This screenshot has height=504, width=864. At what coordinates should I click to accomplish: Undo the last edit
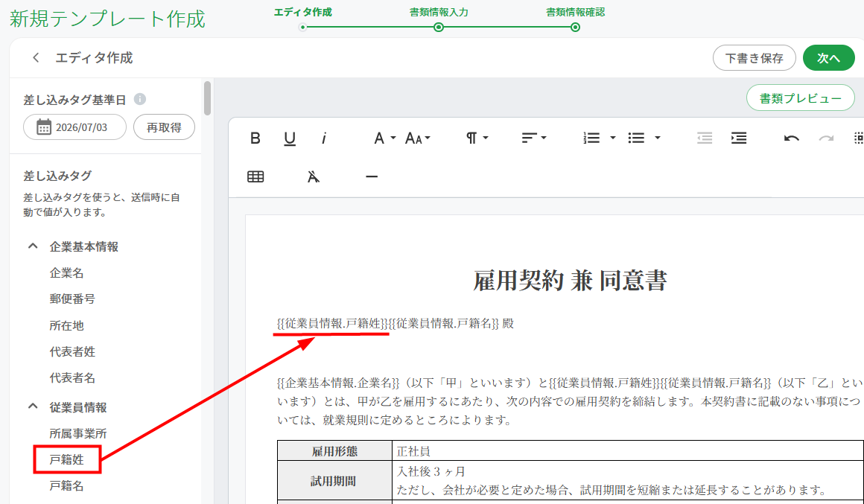(792, 138)
